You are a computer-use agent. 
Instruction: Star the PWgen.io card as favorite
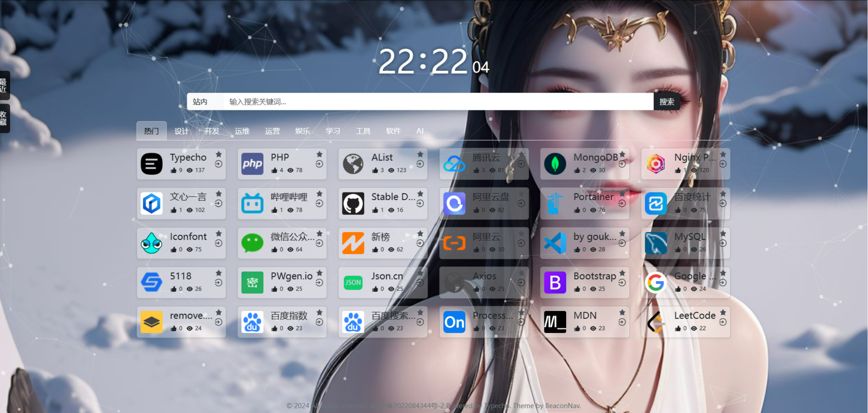point(320,273)
